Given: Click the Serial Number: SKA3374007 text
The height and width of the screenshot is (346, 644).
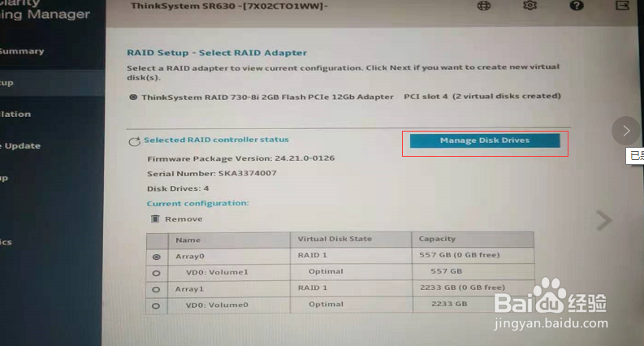Looking at the screenshot, I should point(211,174).
